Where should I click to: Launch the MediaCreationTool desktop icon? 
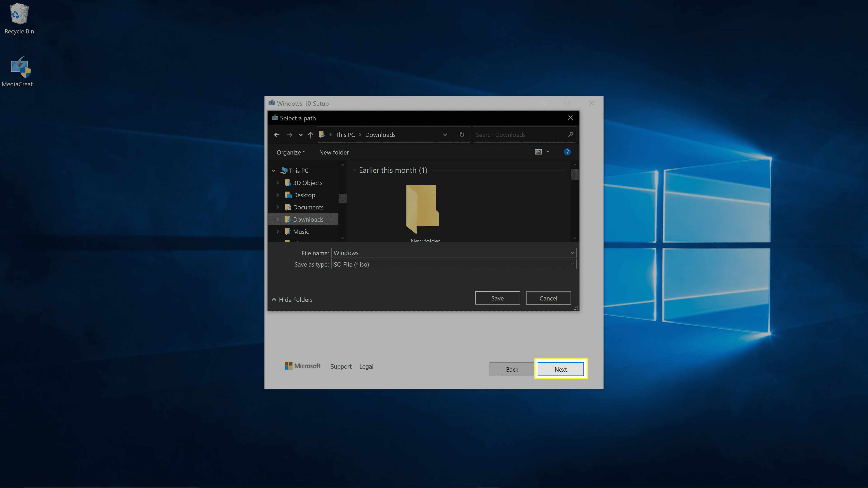coord(19,72)
